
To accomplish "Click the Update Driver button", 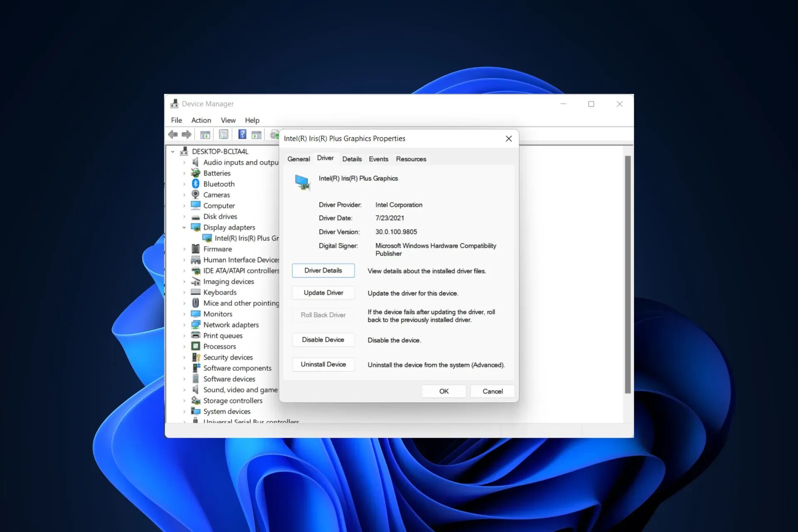I will tap(323, 293).
